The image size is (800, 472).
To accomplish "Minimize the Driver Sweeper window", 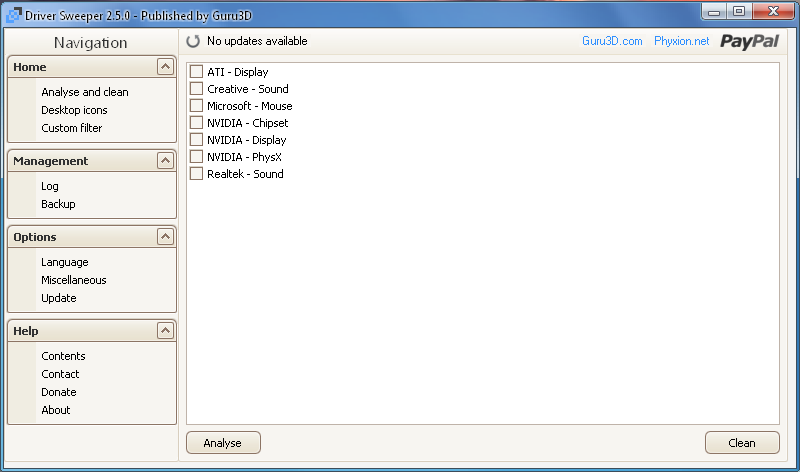I will click(x=714, y=11).
